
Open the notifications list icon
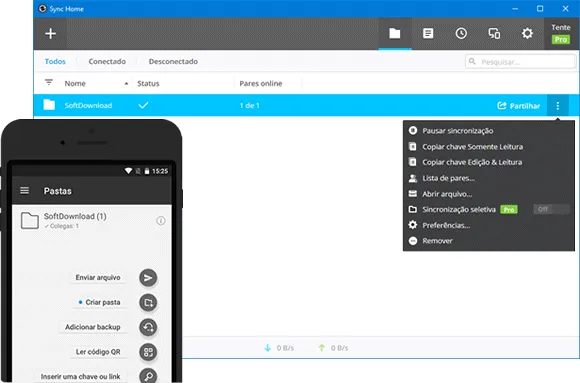pyautogui.click(x=428, y=34)
